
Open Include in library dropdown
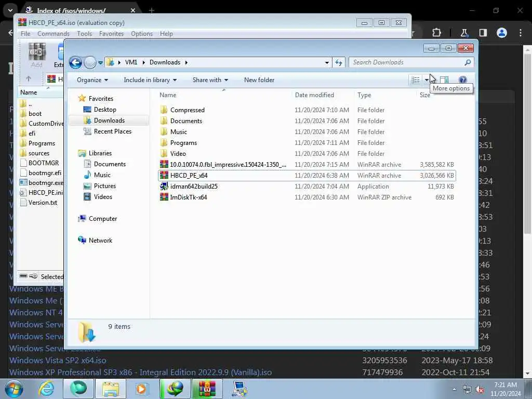click(x=150, y=80)
